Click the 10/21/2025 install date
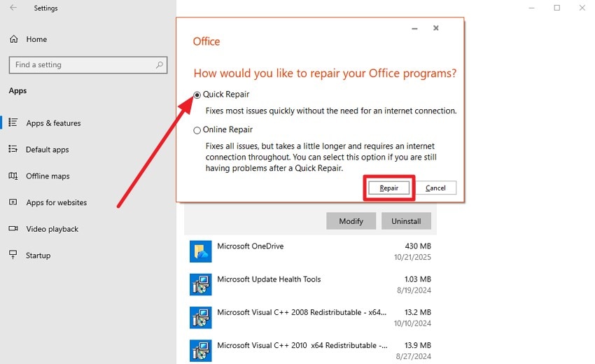The height and width of the screenshot is (364, 595). coord(412,257)
